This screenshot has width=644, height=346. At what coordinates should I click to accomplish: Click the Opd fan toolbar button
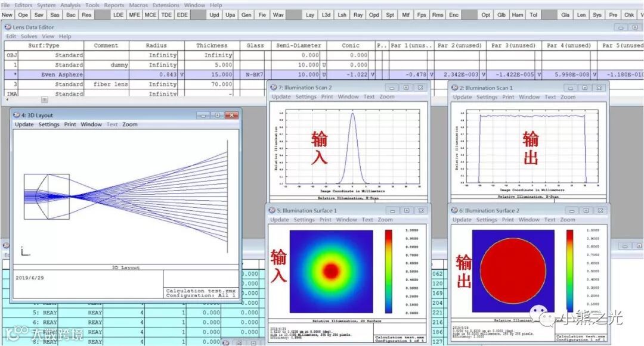374,15
